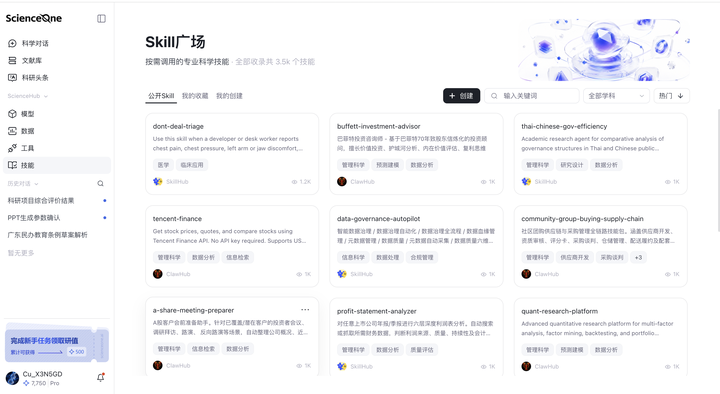Click ClawHub avatar on a-share-meeting-preparer card
This screenshot has height=394, width=720.
tap(158, 366)
